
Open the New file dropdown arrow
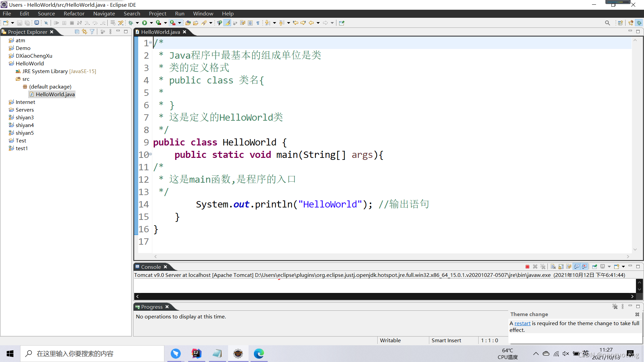pos(13,23)
